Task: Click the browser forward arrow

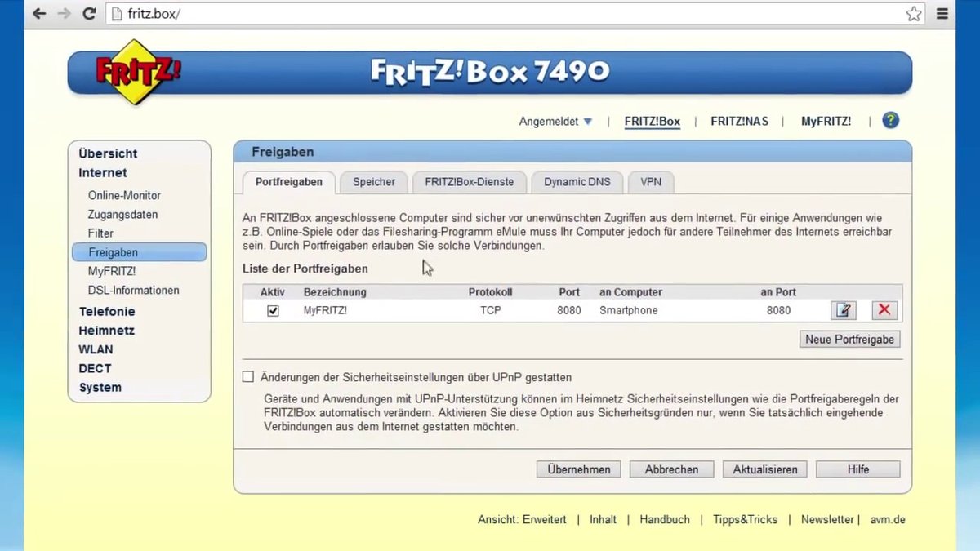Action: 64,13
